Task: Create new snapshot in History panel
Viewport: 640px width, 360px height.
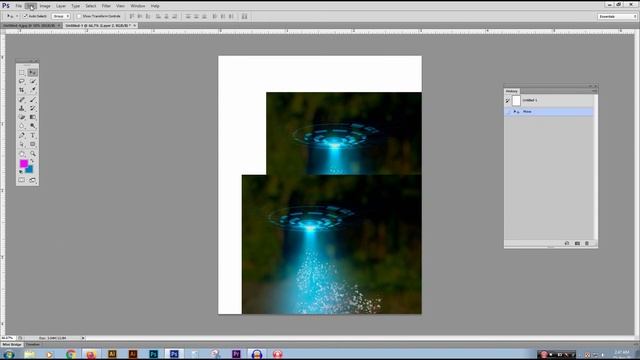Action: click(577, 243)
